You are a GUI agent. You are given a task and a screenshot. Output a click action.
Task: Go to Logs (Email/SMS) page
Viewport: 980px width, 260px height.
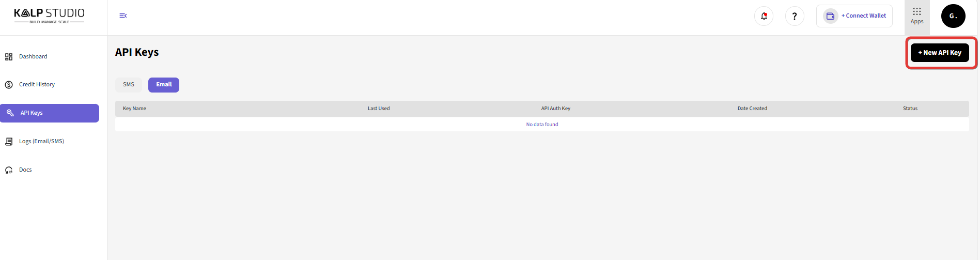point(41,142)
